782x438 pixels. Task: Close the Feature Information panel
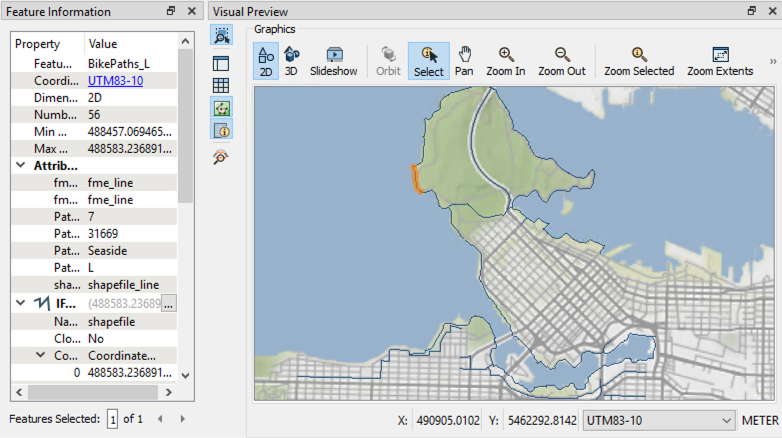[192, 11]
